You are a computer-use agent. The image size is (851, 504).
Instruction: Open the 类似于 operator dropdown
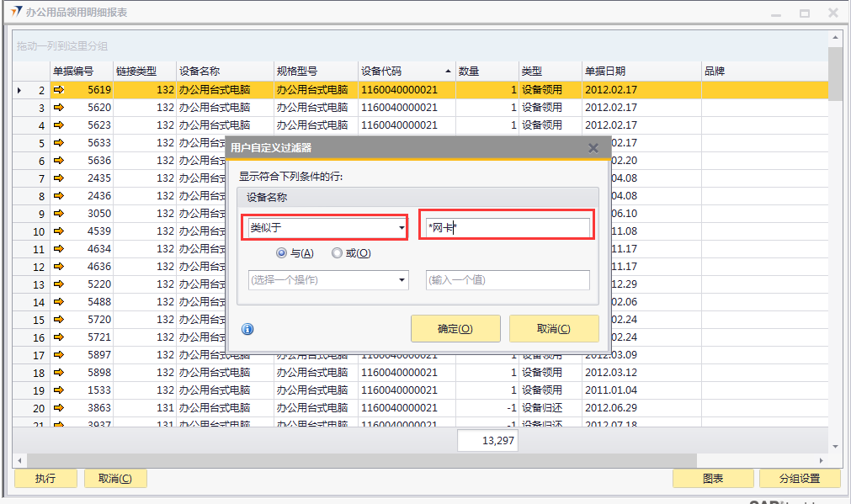402,228
